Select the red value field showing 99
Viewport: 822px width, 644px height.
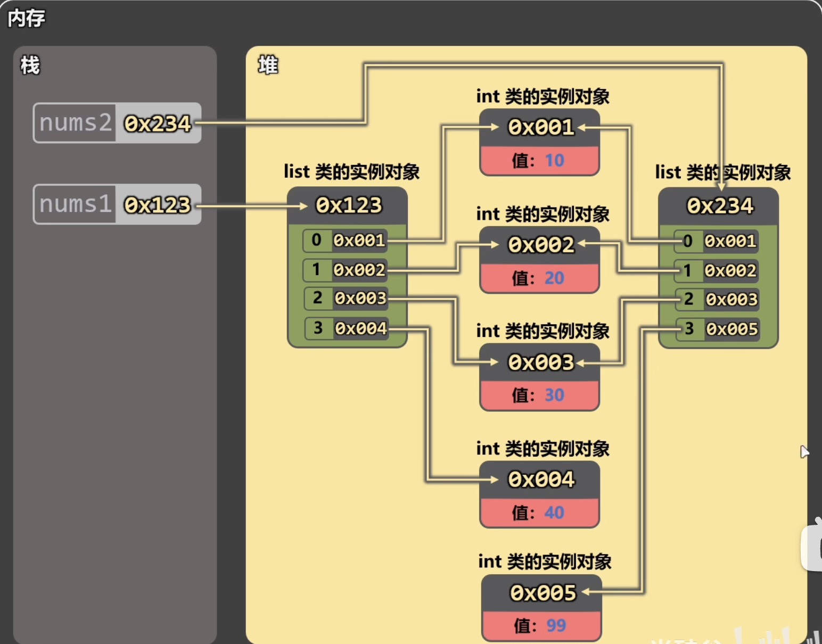click(541, 626)
